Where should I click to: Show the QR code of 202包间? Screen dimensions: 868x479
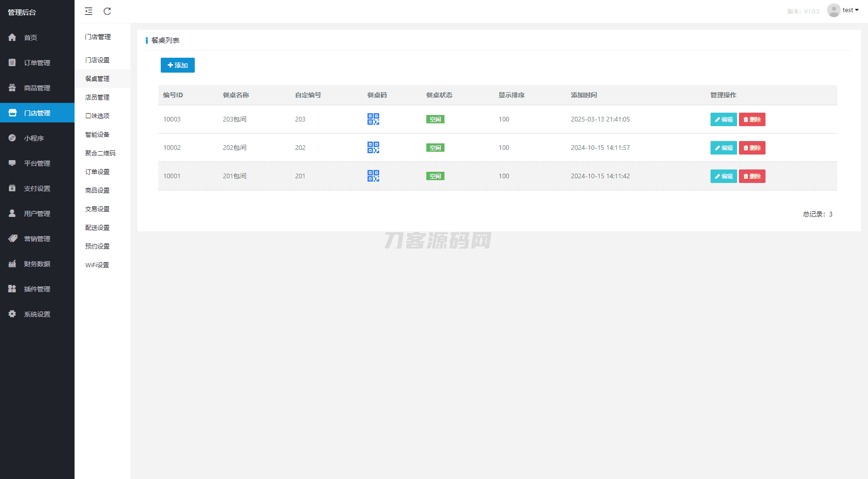[373, 148]
